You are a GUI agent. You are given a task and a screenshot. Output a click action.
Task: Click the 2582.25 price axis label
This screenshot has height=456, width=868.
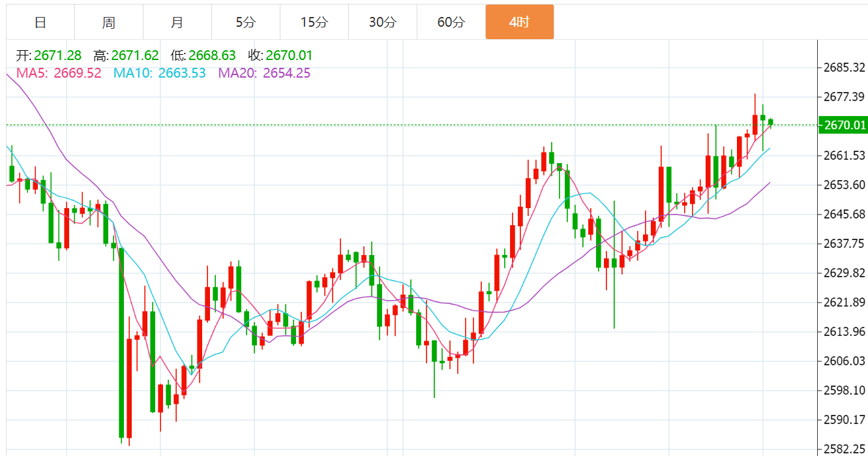[844, 449]
